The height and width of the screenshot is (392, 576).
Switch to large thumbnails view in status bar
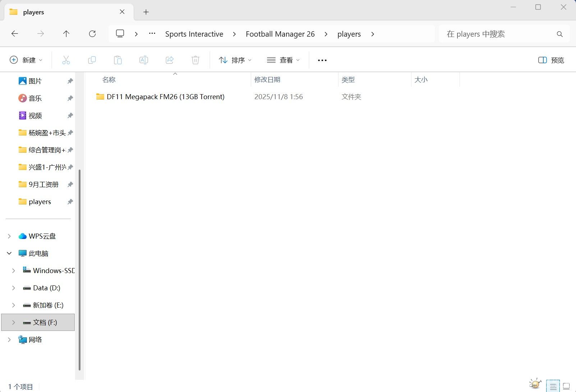coord(566,387)
